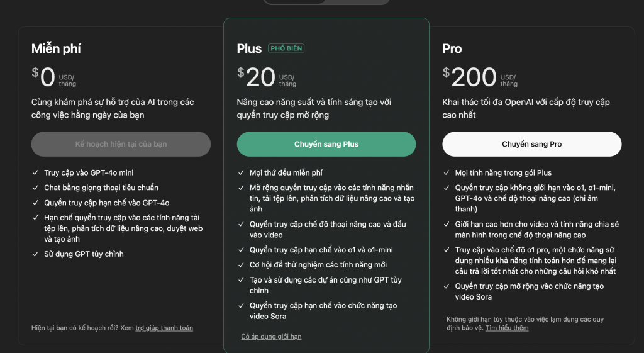Click the greyed "Kế hoạch hiện tại của bạn" button

121,144
